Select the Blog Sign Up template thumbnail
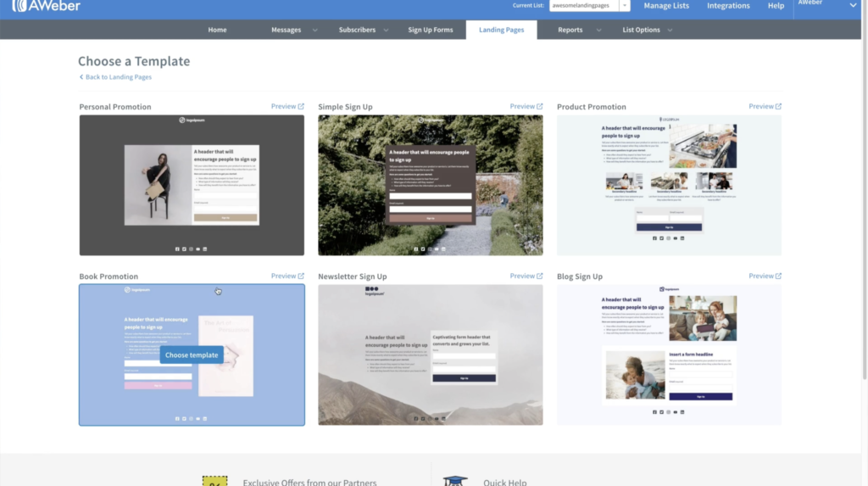Screen dimensions: 868x486 click(x=670, y=355)
